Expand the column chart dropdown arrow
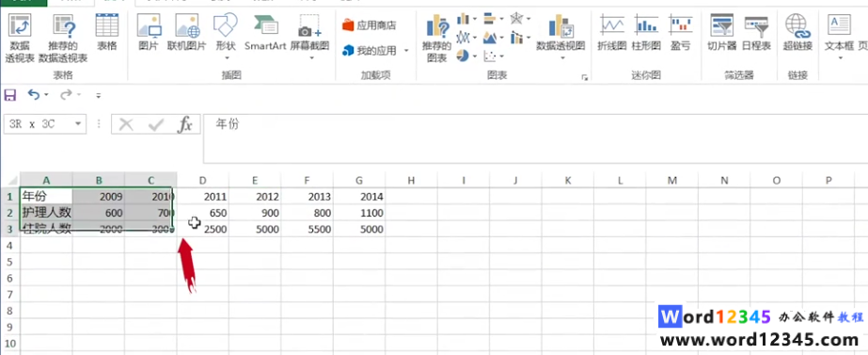 [475, 19]
